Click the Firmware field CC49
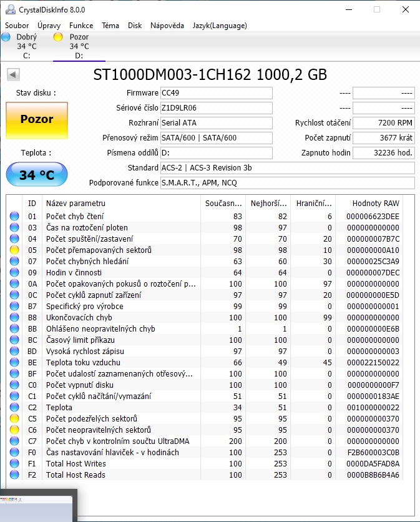The width and height of the screenshot is (420, 522). [217, 93]
